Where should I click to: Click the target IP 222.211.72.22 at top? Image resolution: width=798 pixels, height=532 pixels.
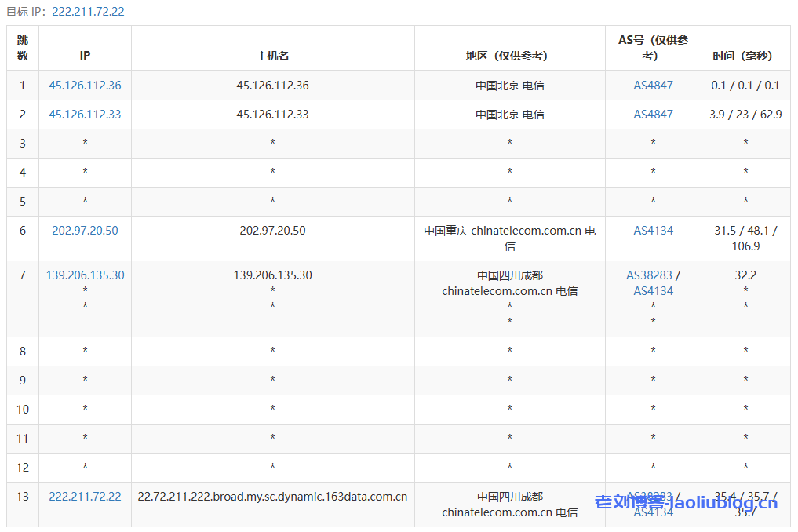click(88, 12)
